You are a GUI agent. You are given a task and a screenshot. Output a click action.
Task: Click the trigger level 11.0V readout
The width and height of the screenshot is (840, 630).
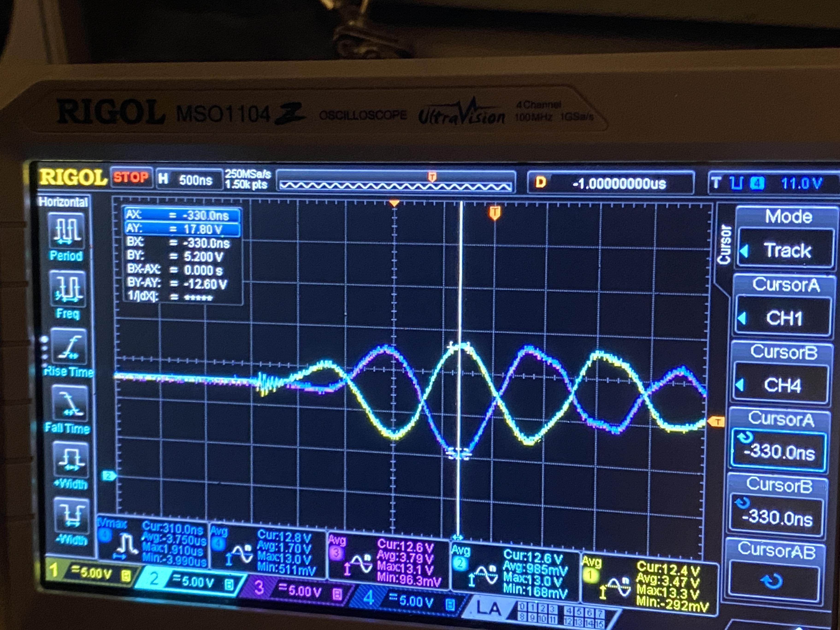801,184
